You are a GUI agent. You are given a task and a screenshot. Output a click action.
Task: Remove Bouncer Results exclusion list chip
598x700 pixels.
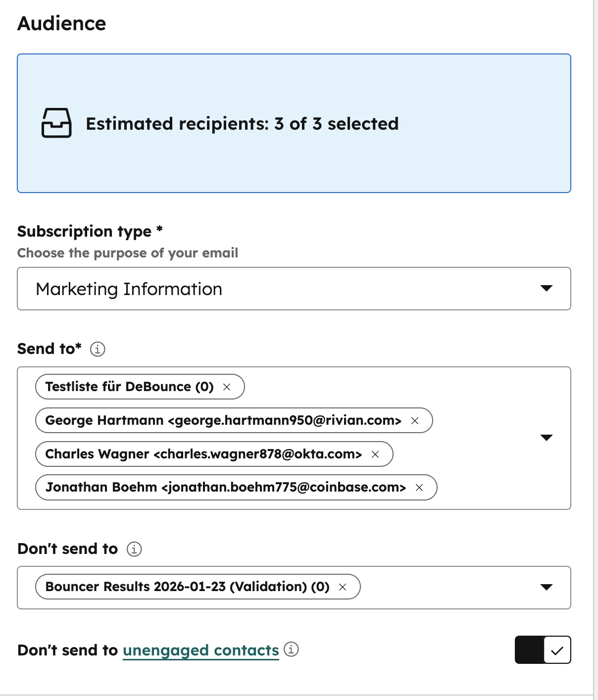click(x=343, y=587)
